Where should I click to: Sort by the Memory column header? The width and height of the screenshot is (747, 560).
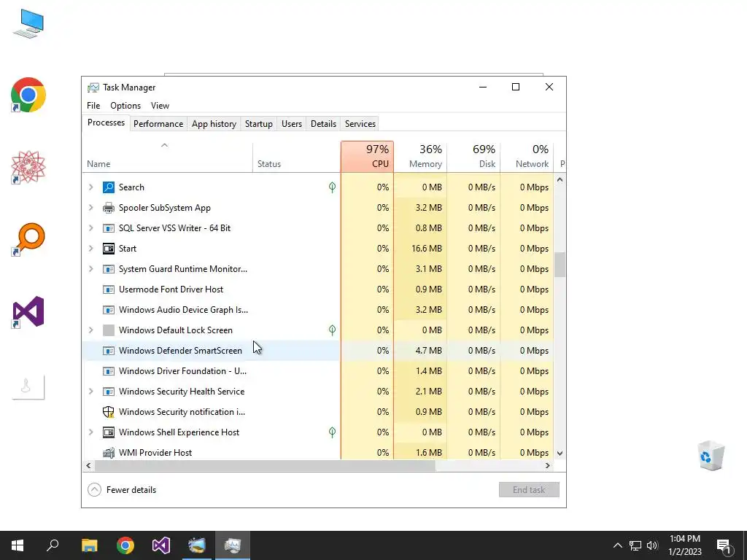tap(420, 157)
